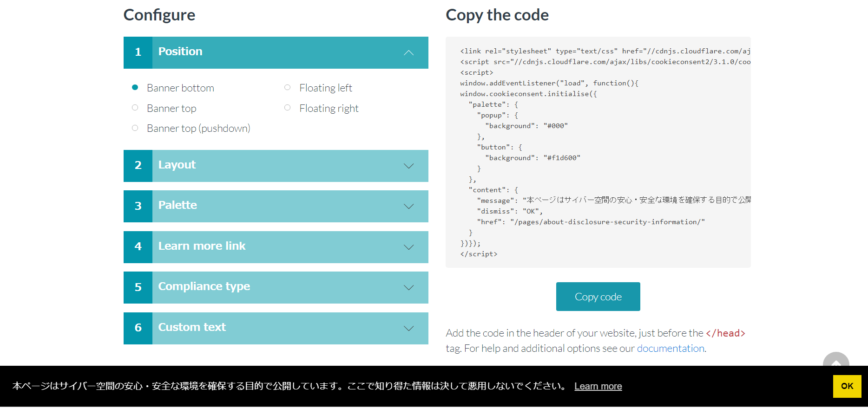Select the Banner bottom radio option

point(135,87)
